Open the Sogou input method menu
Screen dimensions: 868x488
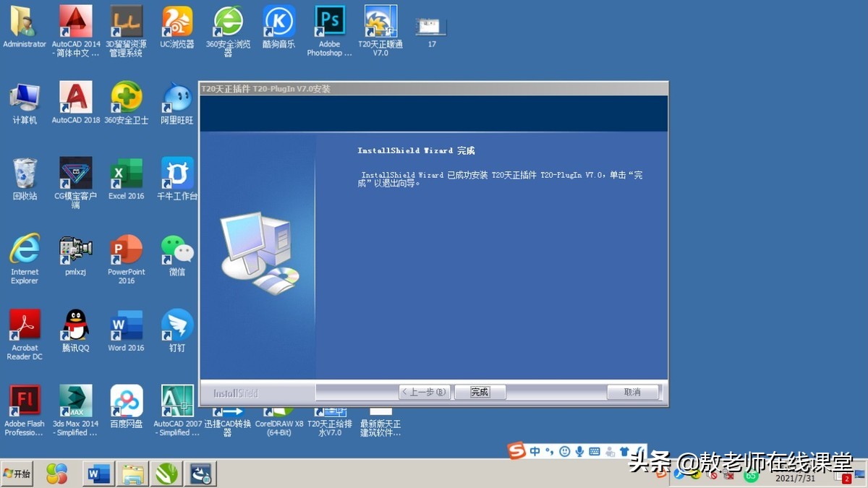[516, 451]
